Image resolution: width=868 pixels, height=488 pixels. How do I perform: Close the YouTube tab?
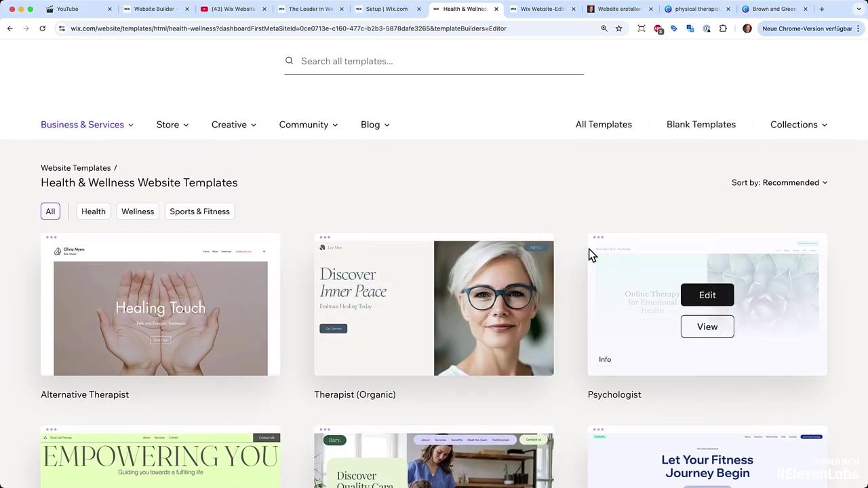[109, 9]
